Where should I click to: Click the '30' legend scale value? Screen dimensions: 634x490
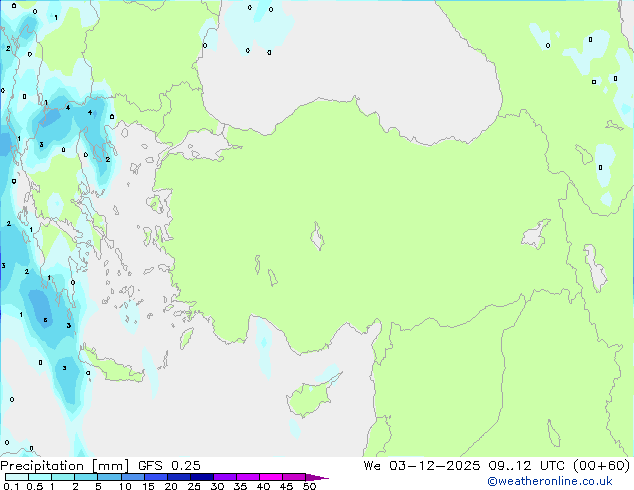(x=217, y=486)
